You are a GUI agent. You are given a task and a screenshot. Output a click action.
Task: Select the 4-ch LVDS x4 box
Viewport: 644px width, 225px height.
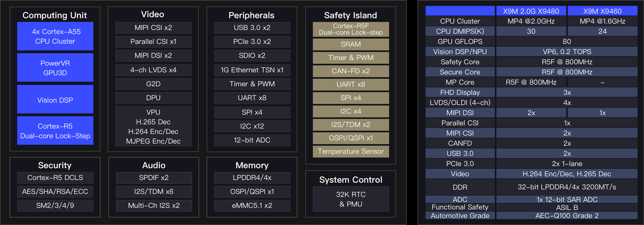tap(153, 70)
